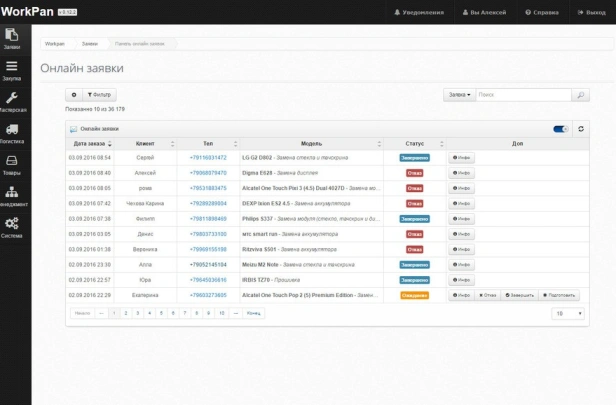This screenshot has width=616, height=405.
Task: Open phone link +79116931472
Action: pos(208,157)
